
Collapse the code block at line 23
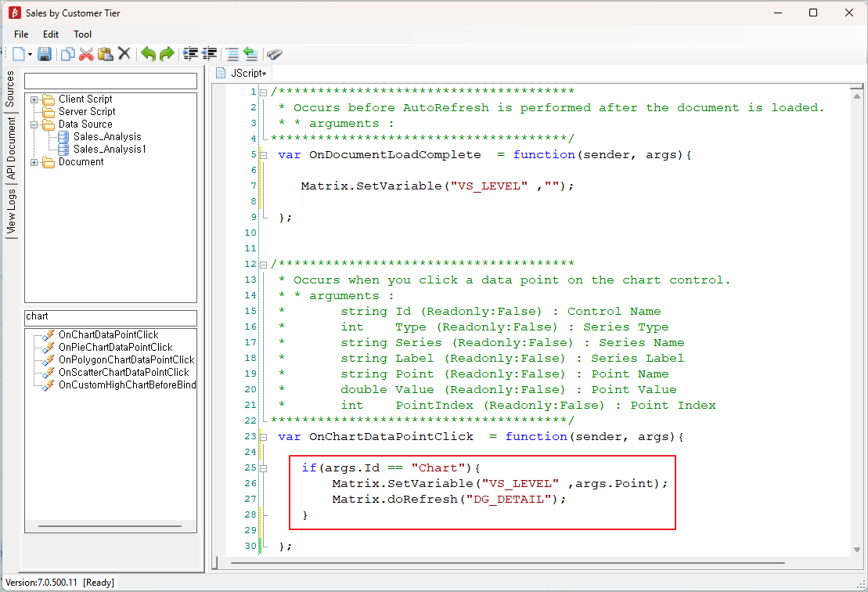[263, 437]
